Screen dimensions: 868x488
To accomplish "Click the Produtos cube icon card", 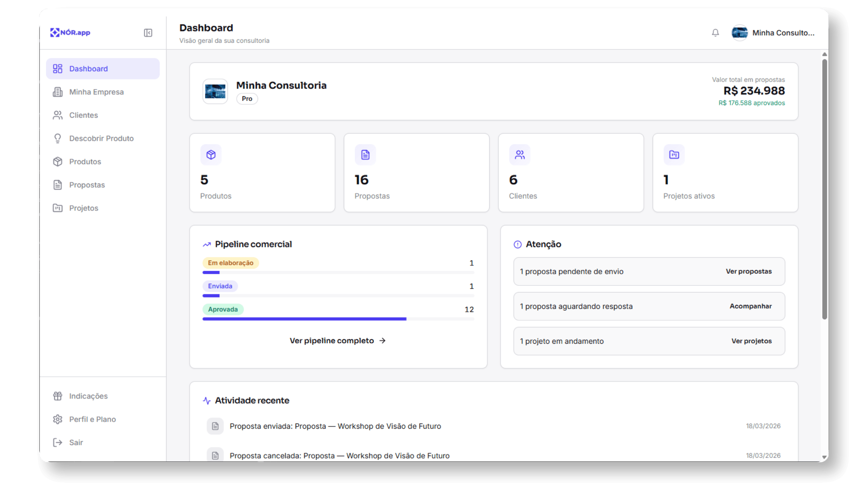I will point(211,155).
